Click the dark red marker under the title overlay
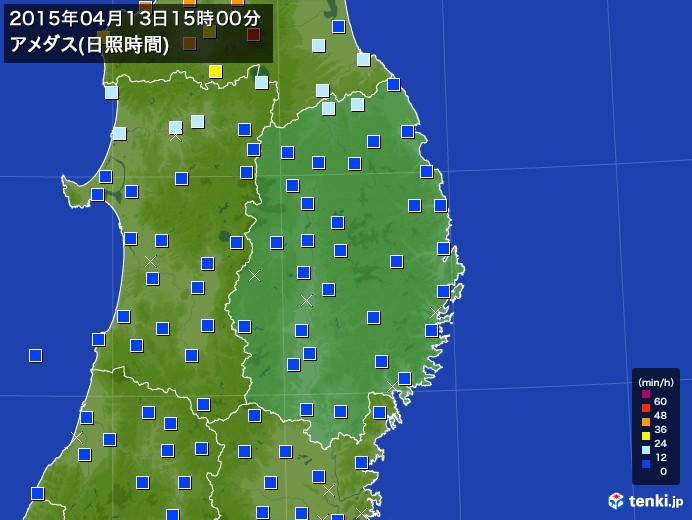The image size is (692, 520). point(253,34)
